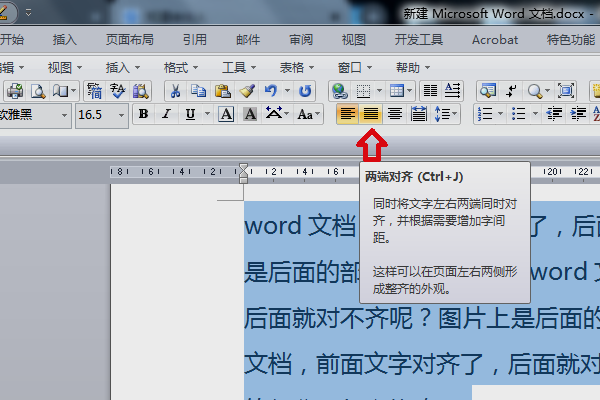Toggle Character Border on text
Viewport: 600px width, 400px height.
point(226,114)
